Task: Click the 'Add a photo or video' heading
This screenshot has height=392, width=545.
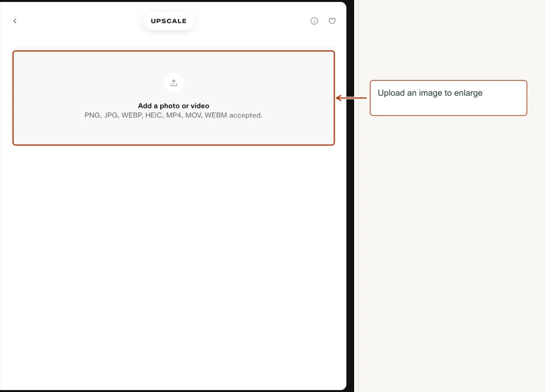Action: [174, 106]
